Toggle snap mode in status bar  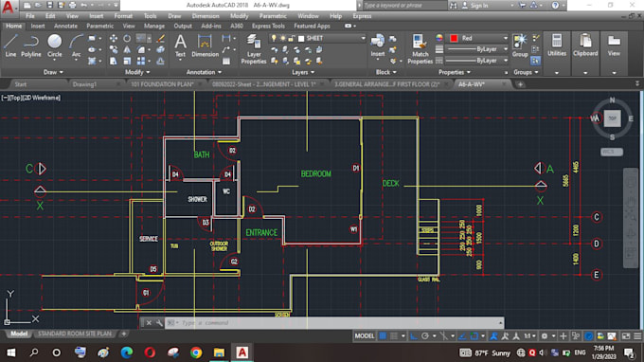tap(394, 336)
